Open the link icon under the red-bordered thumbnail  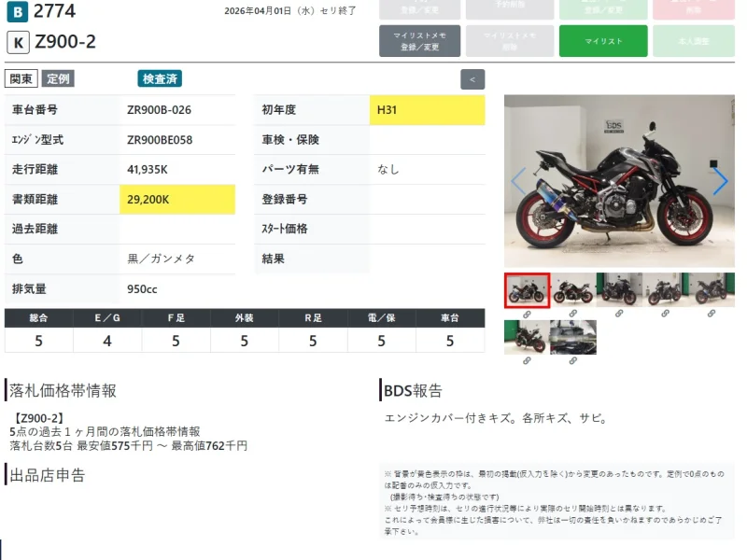527,315
